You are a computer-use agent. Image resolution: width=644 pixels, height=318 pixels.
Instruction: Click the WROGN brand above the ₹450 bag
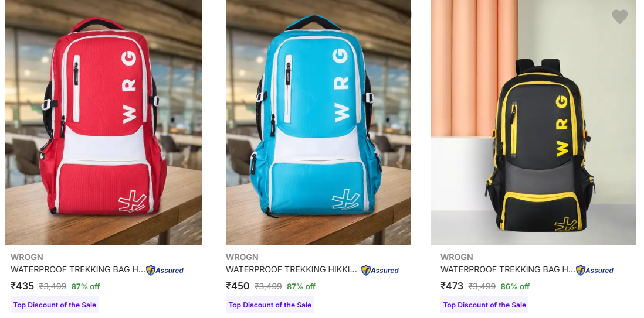(242, 257)
